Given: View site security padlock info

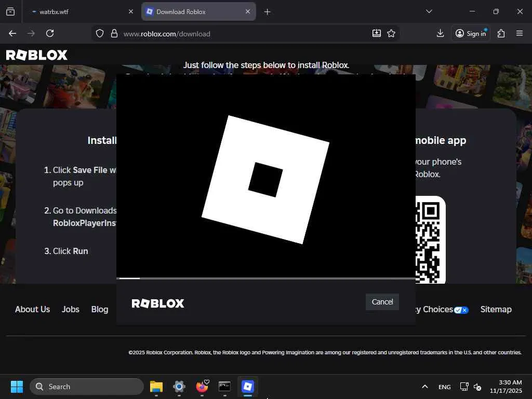Looking at the screenshot, I should pos(114,33).
